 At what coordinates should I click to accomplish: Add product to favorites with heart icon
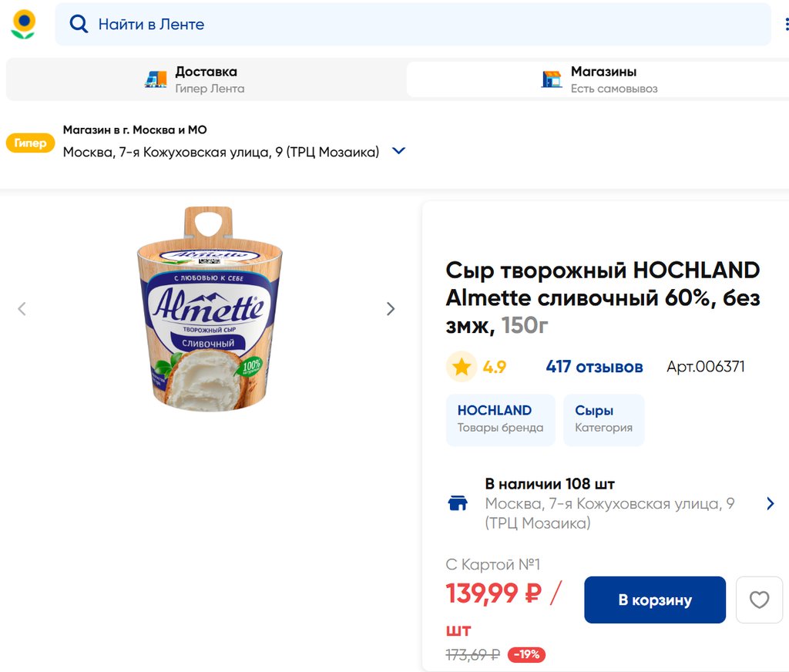[759, 600]
